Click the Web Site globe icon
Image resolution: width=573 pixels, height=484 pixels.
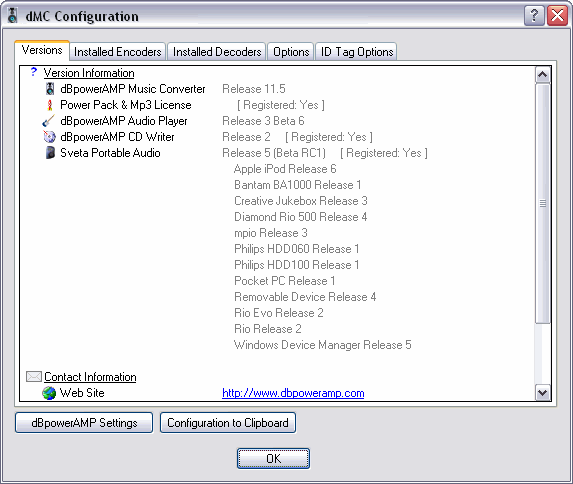click(49, 393)
